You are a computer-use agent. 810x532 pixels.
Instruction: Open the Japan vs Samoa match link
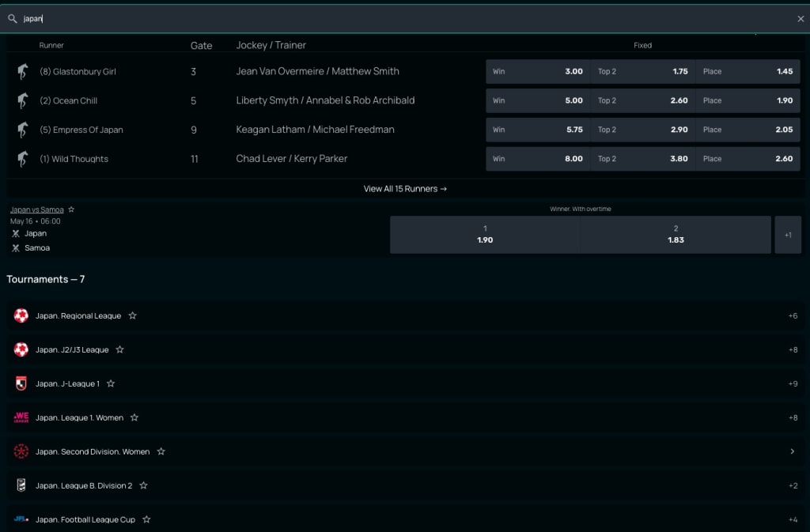[36, 209]
